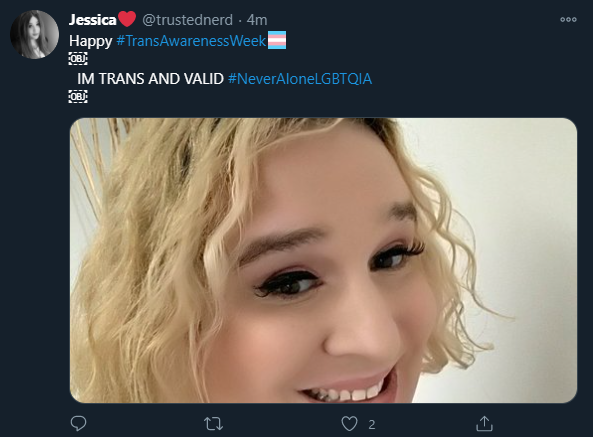Image resolution: width=593 pixels, height=437 pixels.
Task: Click the word "Happy" in the tweet
Action: [91, 41]
